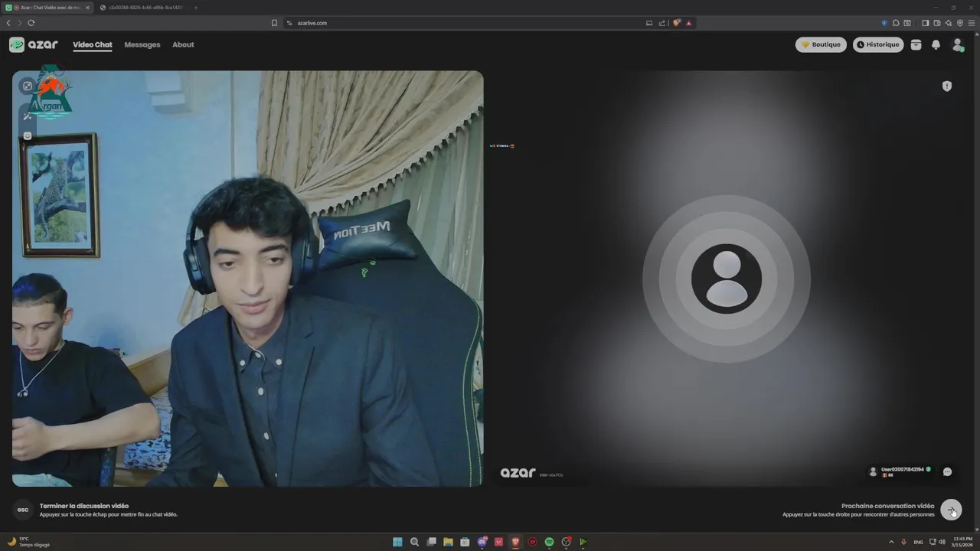Select the Azar Chat Vidéo browser tab
Viewport: 980px width, 551px height.
pos(47,8)
